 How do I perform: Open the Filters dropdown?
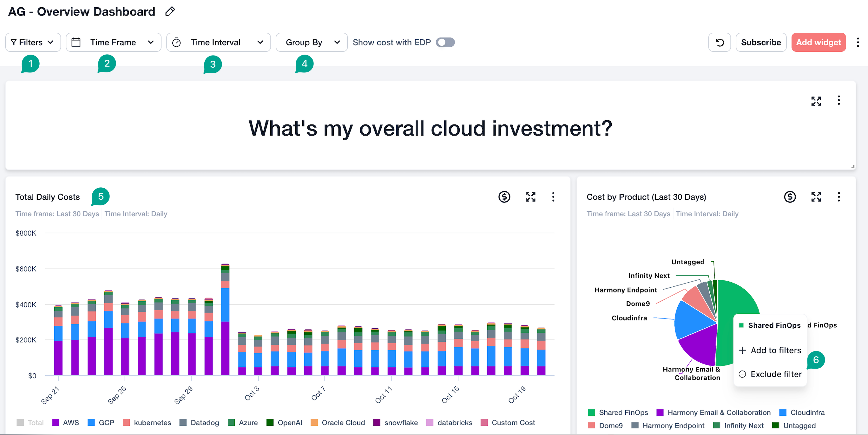(x=33, y=43)
